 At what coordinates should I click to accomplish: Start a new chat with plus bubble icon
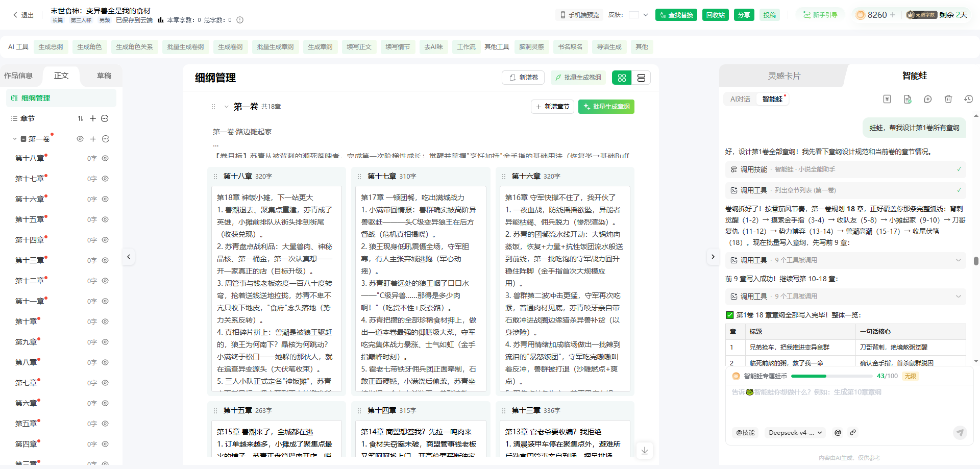tap(927, 99)
